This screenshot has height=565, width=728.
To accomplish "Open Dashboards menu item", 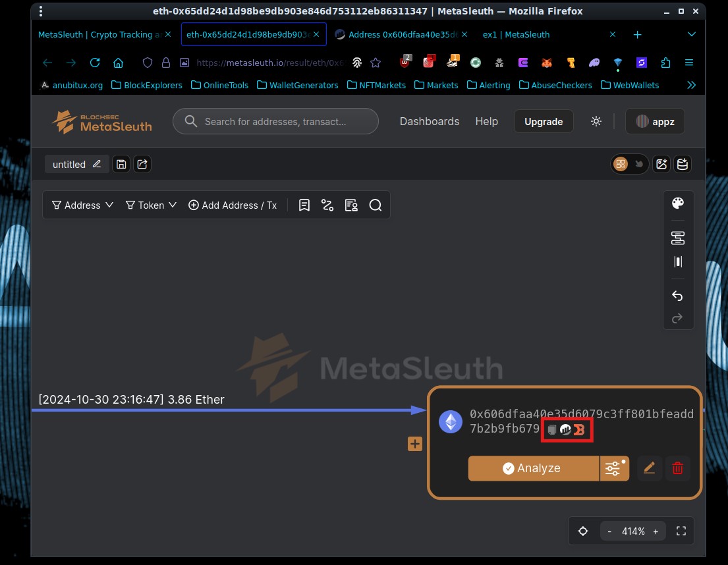I will coord(430,122).
